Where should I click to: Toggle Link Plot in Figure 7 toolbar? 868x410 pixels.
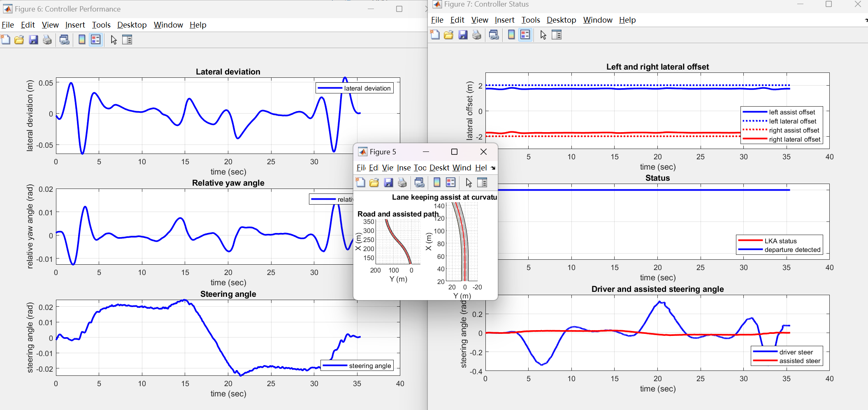pyautogui.click(x=494, y=35)
